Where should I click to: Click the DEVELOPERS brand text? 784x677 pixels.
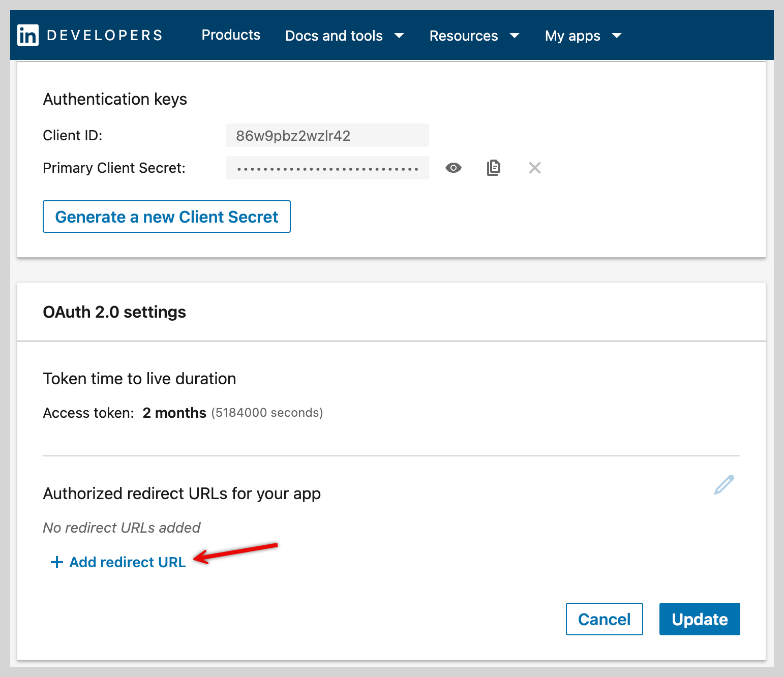[105, 35]
